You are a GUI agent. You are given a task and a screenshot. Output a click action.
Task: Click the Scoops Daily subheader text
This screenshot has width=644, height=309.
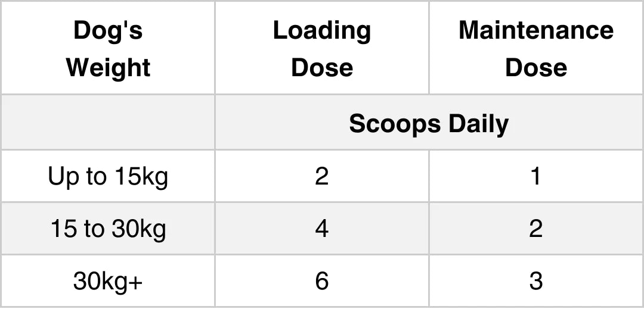[x=429, y=123]
